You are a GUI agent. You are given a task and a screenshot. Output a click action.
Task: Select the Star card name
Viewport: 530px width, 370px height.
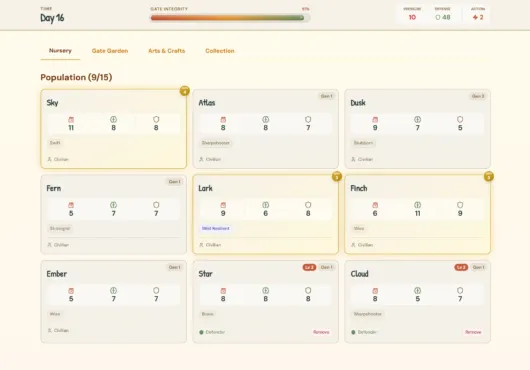(206, 274)
